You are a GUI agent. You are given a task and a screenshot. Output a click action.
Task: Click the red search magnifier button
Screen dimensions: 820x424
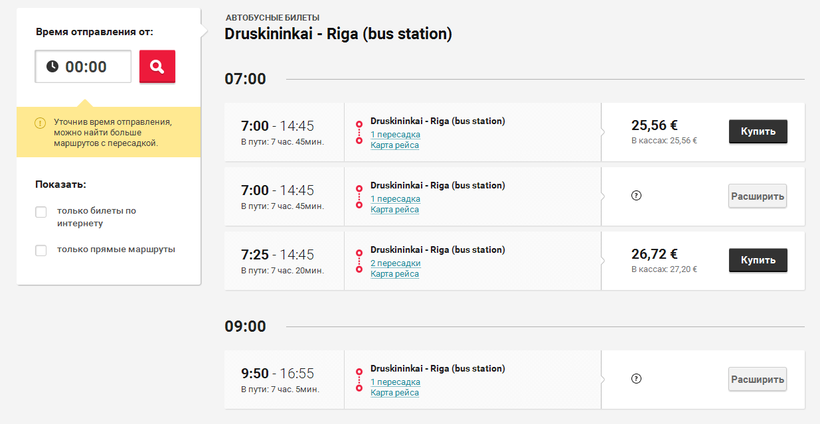(x=157, y=67)
